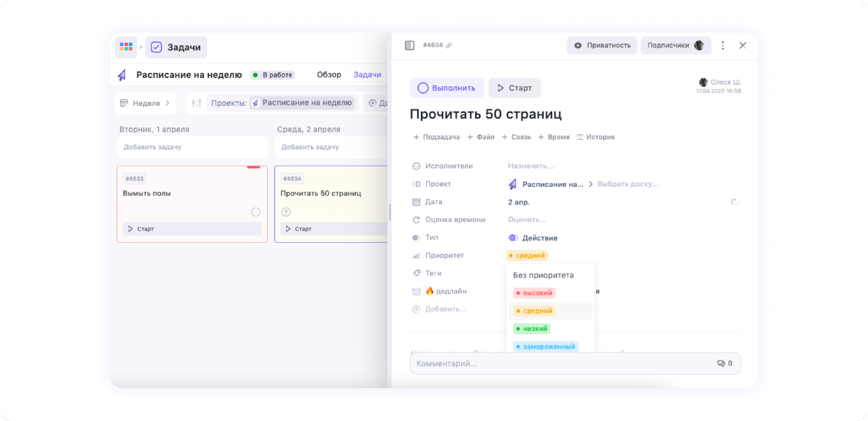Click the filter settings sliders icon

pos(196,103)
